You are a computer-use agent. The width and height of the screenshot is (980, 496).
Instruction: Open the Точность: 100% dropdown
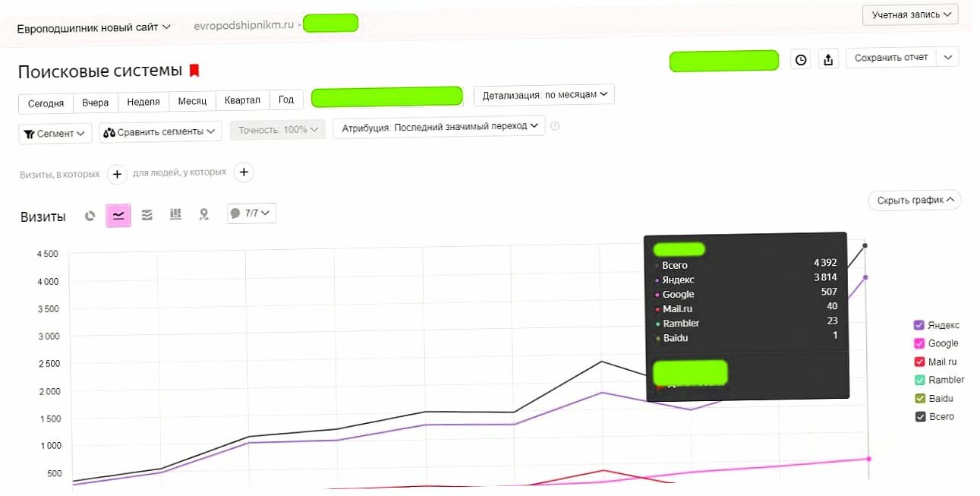(278, 130)
